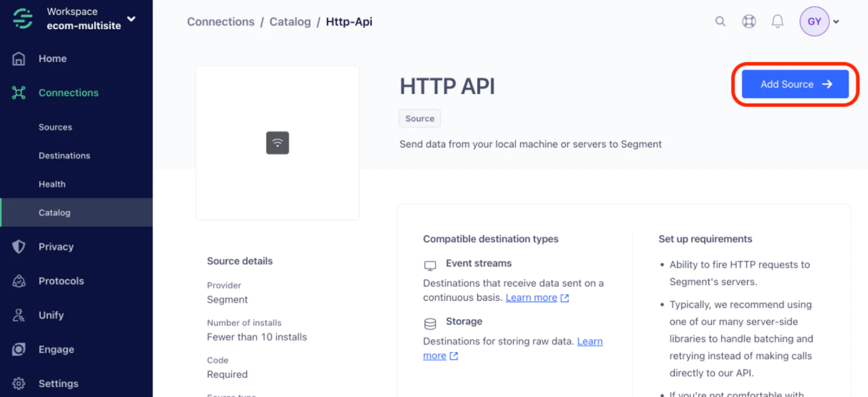Click the help lifebuoy icon
This screenshot has width=868, height=397.
tap(749, 22)
